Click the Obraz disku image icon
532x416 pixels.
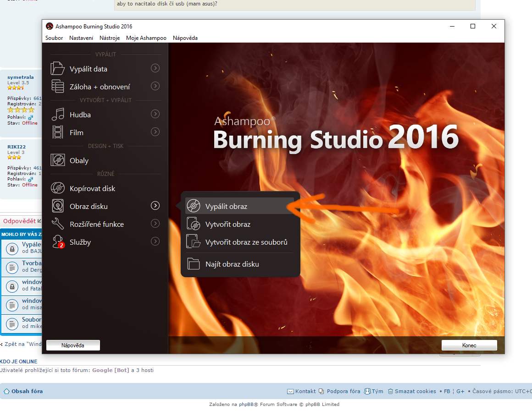coord(58,206)
